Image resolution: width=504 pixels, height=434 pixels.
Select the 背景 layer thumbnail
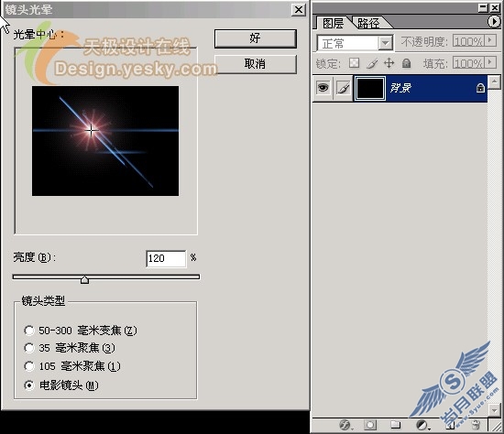pos(370,88)
